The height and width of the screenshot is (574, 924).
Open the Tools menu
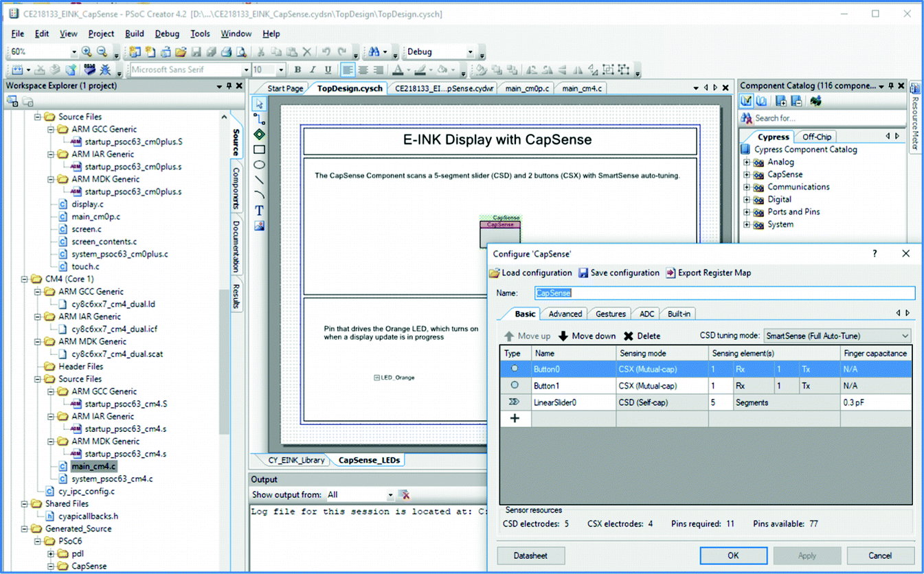[200, 34]
